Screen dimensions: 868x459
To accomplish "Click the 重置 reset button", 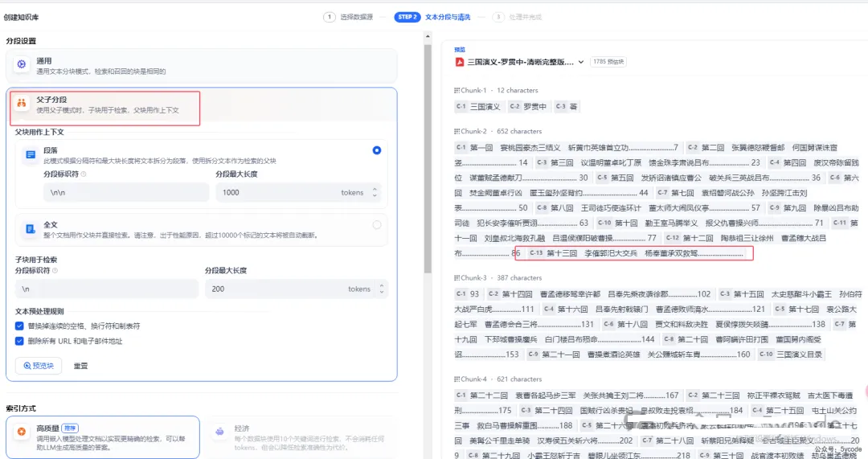I will pos(81,366).
